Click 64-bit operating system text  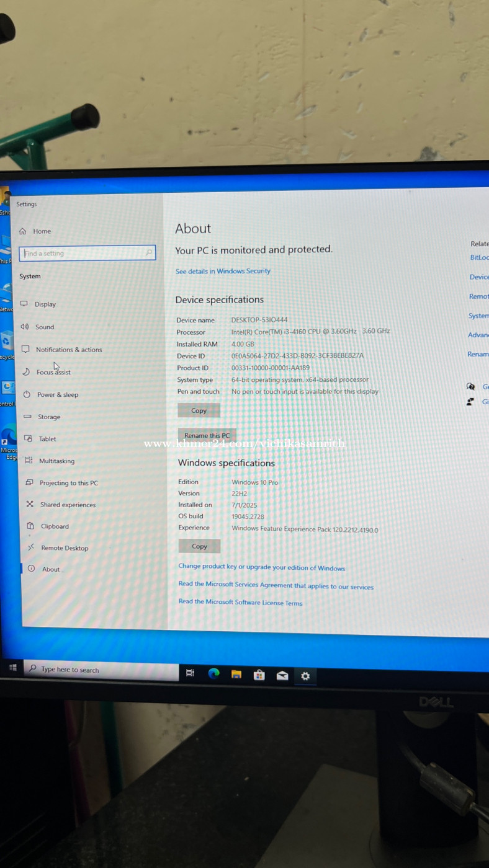click(300, 379)
